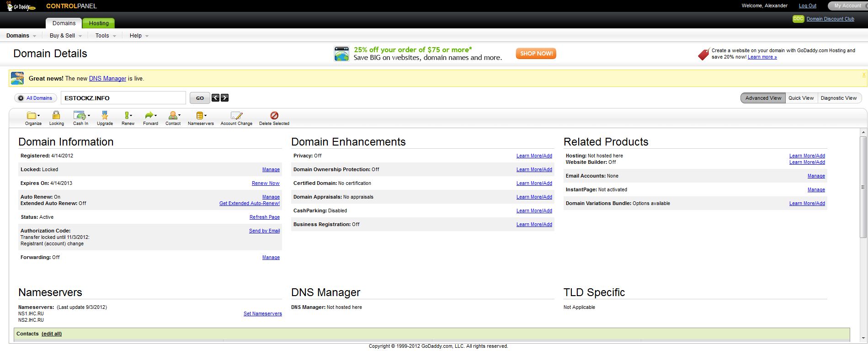Click the green DDC badge icon
This screenshot has height=351, width=868.
pos(798,19)
